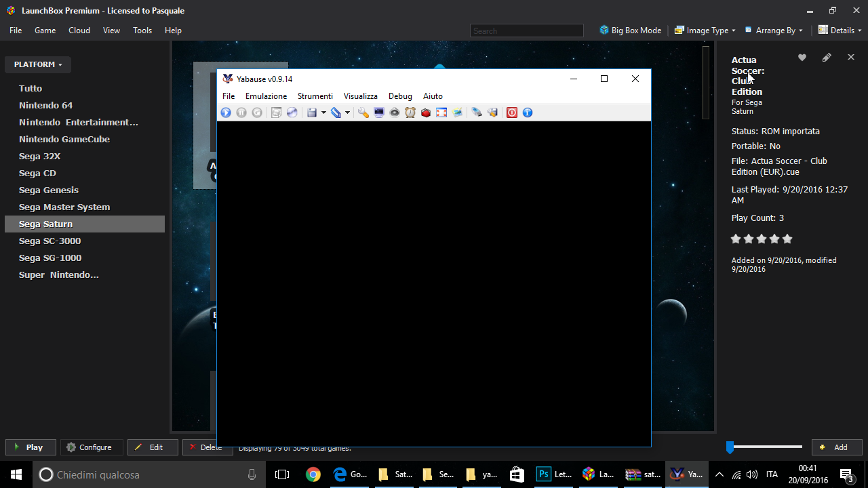Click the screenshot picture icon in Yabause

(x=457, y=113)
